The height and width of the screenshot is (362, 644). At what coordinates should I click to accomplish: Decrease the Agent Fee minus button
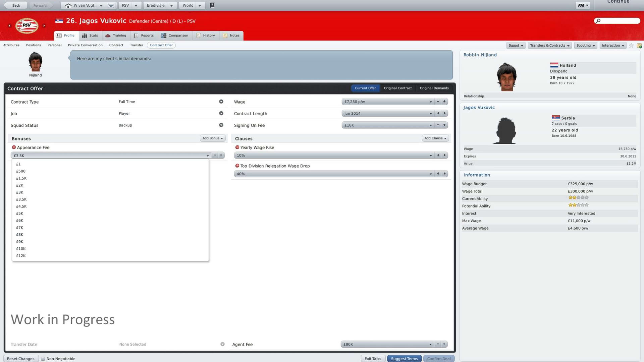pyautogui.click(x=438, y=344)
